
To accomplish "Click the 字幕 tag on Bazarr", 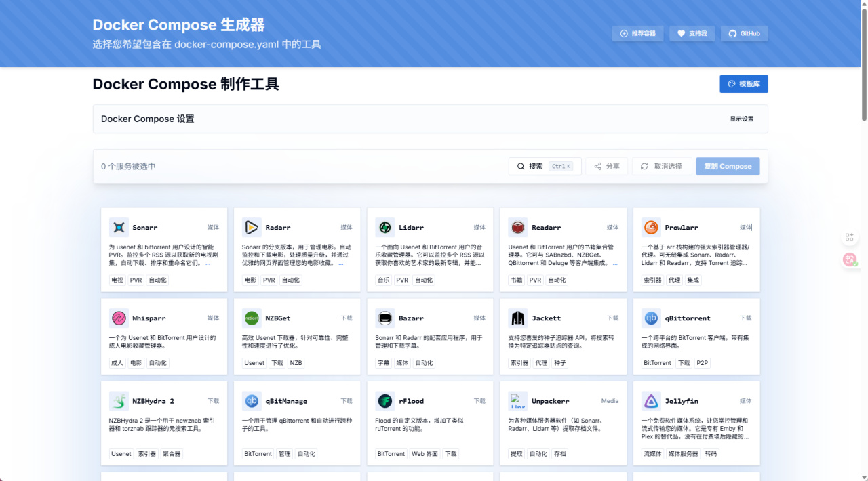I will pos(384,363).
